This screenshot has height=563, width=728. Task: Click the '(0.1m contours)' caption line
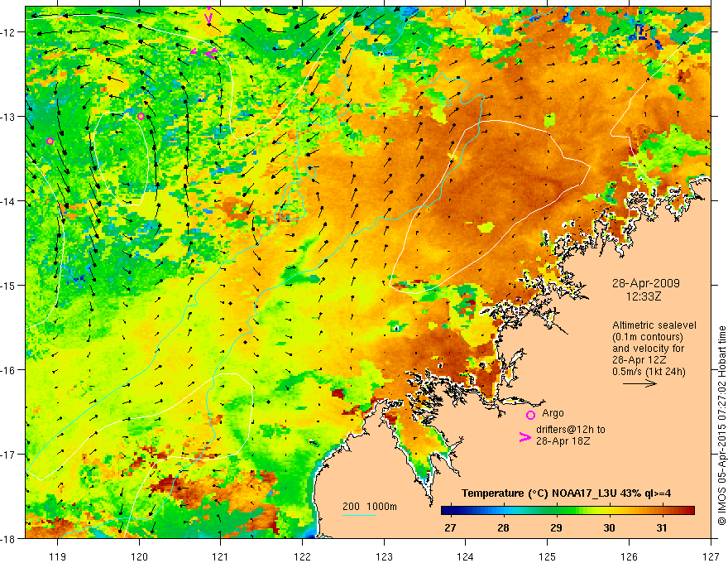(648, 337)
